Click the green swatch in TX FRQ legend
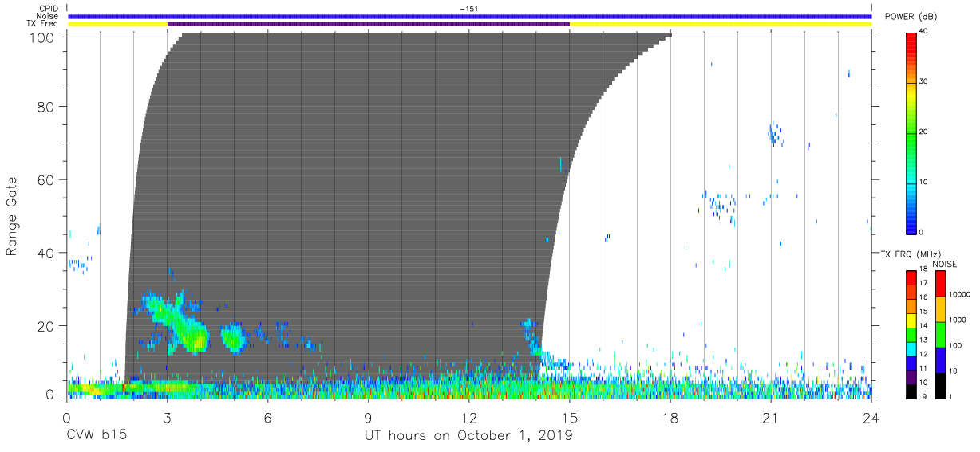980x452 pixels. 911,335
